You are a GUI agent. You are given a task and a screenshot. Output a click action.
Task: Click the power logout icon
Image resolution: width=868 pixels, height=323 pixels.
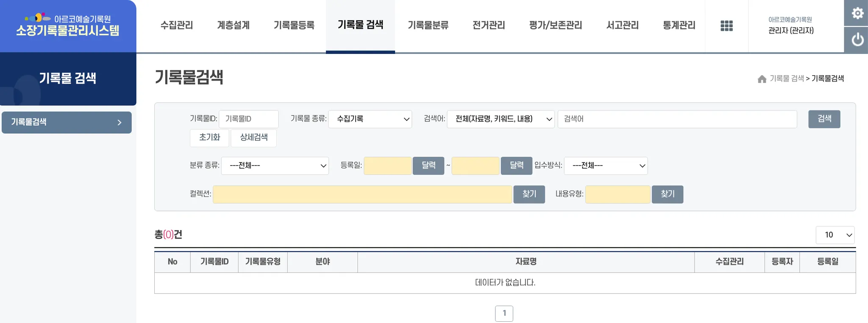coord(857,40)
